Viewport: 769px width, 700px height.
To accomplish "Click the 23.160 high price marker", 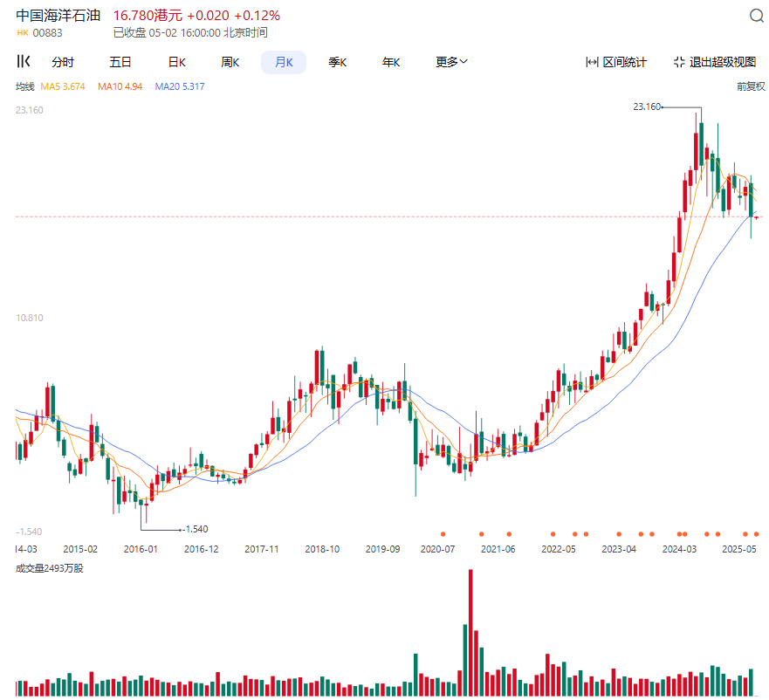I will coord(647,106).
